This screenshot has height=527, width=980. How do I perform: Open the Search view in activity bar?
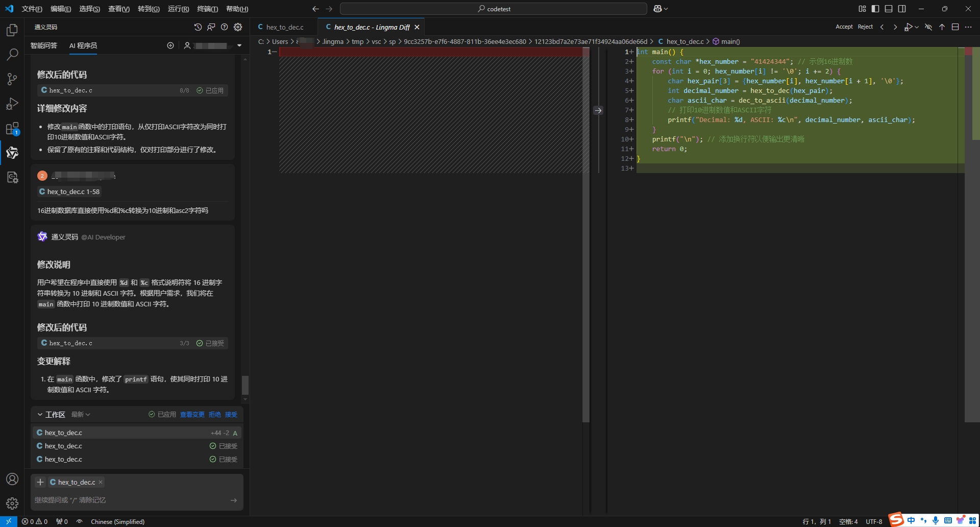click(x=12, y=54)
